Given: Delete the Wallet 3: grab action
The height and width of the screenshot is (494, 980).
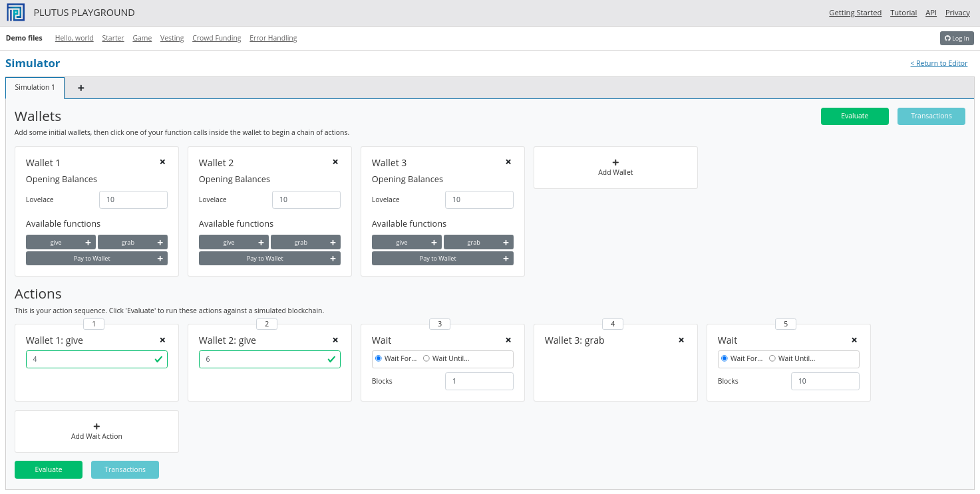Looking at the screenshot, I should (x=681, y=340).
